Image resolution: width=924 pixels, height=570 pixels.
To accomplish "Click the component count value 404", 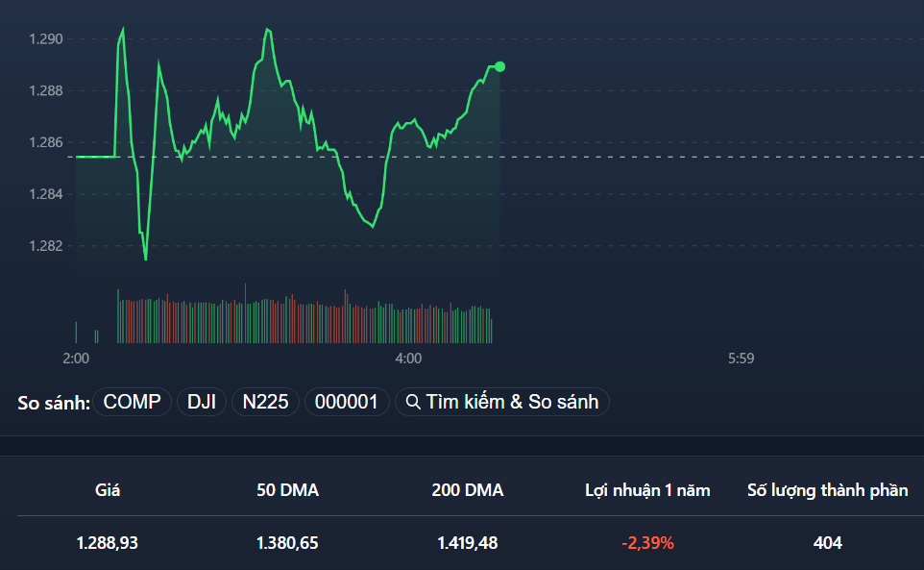I will point(825,542).
